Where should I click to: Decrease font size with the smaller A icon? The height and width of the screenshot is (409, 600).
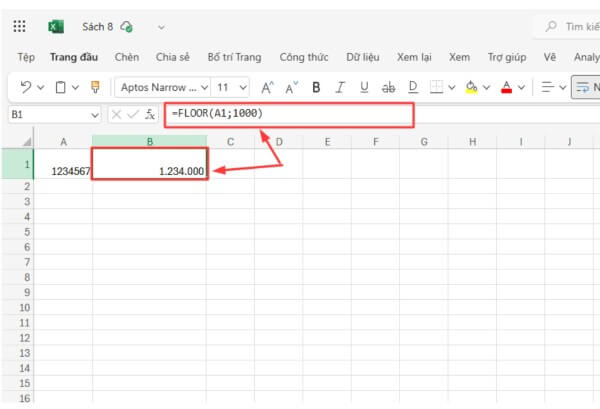[x=292, y=88]
